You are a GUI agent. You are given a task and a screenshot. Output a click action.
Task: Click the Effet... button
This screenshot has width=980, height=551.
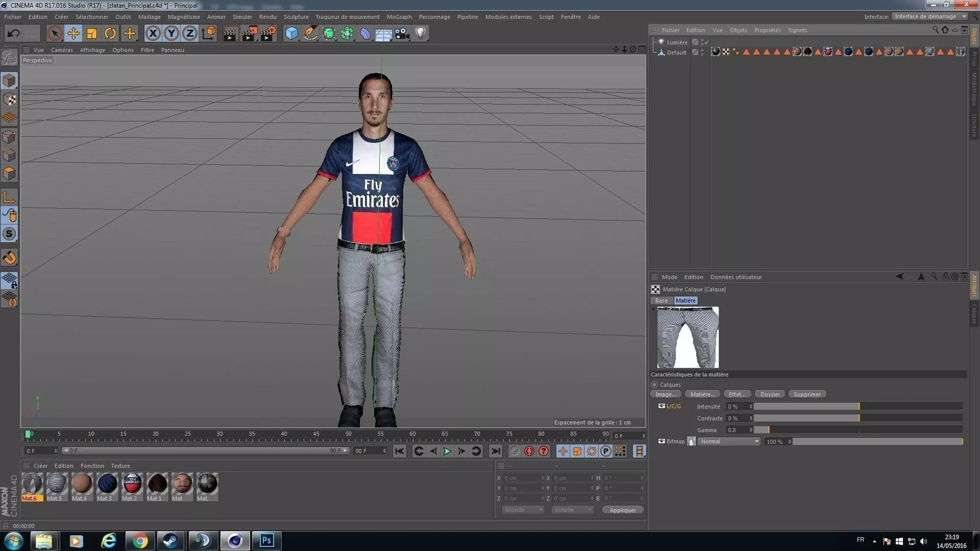coord(737,394)
